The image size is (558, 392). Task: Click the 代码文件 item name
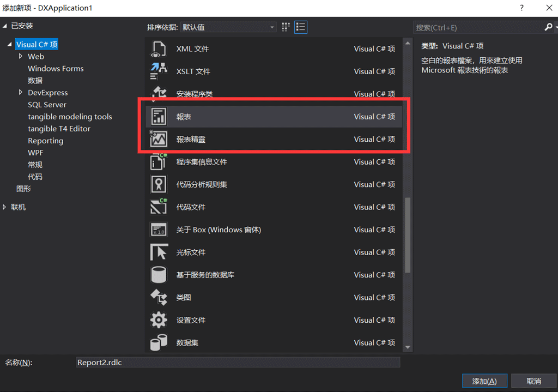(x=191, y=207)
